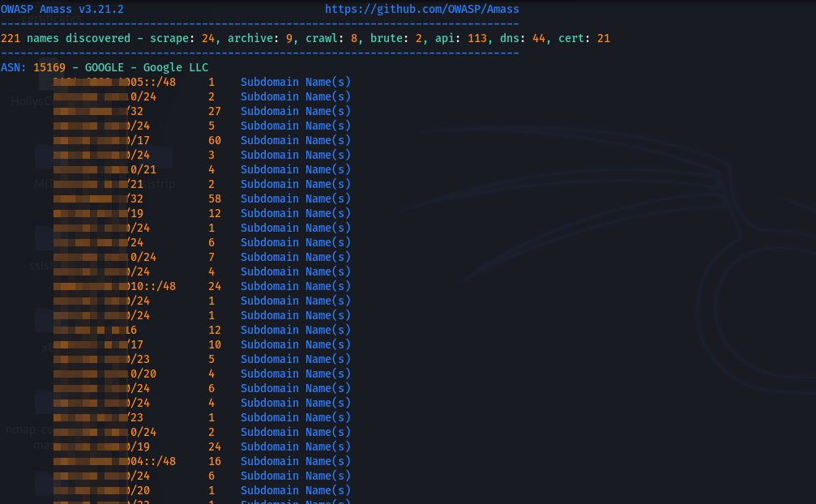Click the 'dns: 44' statistic
816x504 pixels.
click(x=523, y=38)
